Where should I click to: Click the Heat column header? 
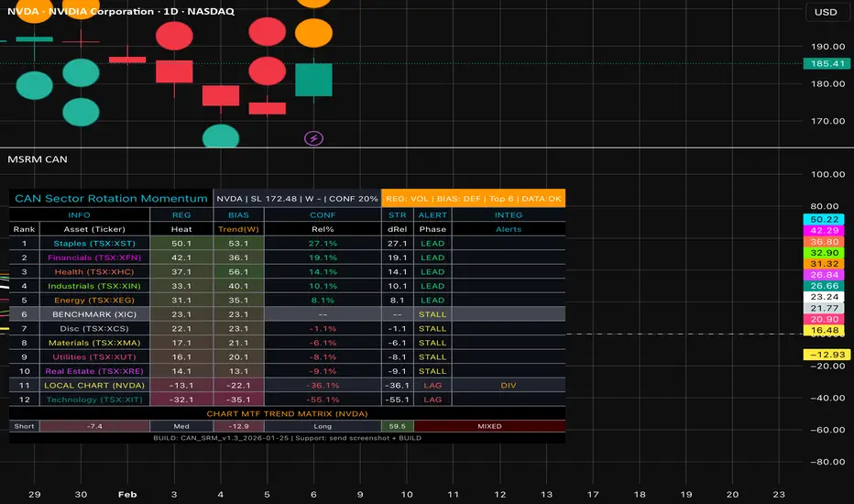point(181,229)
